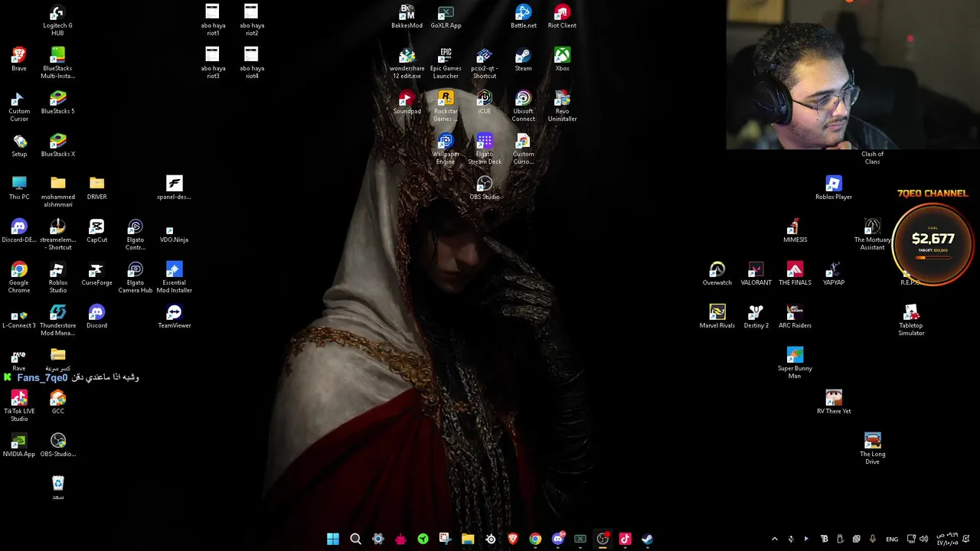Viewport: 980px width, 551px height.
Task: Select the This PC desktop icon
Action: [x=19, y=188]
